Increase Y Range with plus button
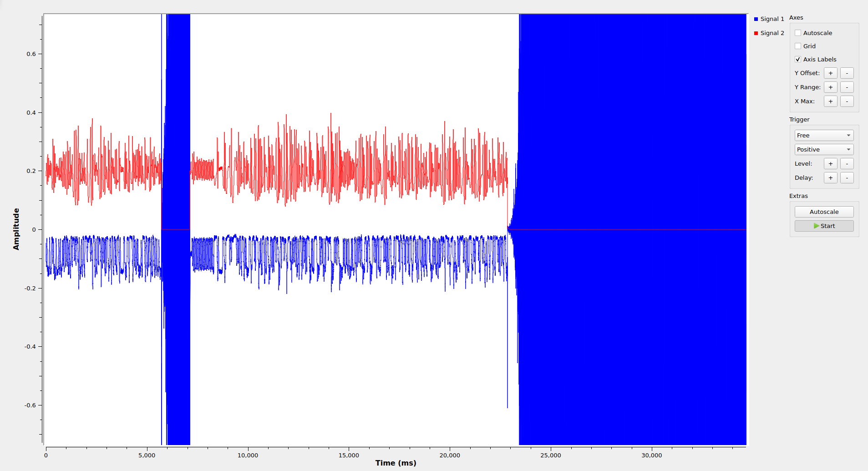Image resolution: width=868 pixels, height=471 pixels. [x=831, y=87]
